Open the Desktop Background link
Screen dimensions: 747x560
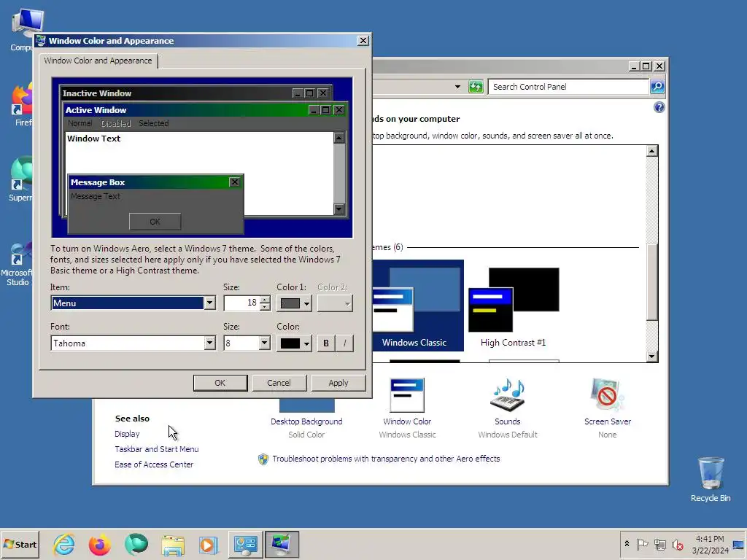coord(306,421)
